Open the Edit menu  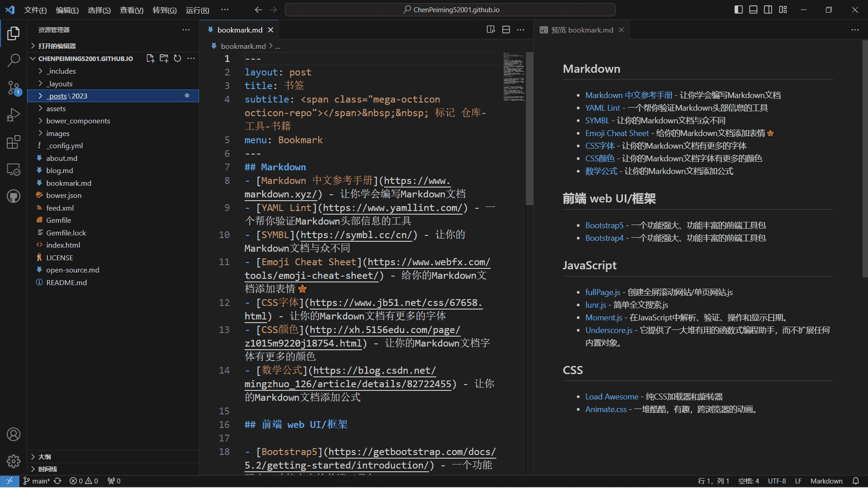point(67,10)
